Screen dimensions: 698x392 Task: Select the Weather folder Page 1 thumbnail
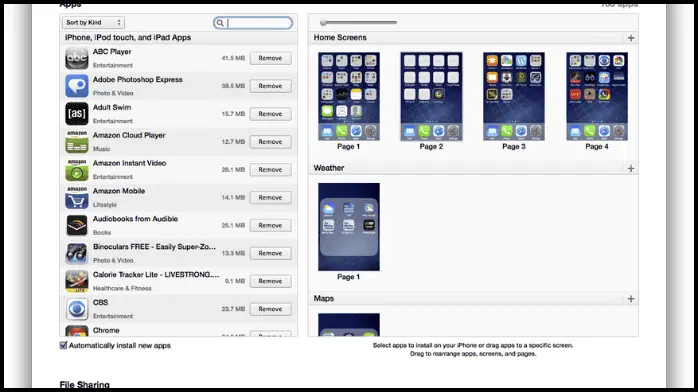349,226
